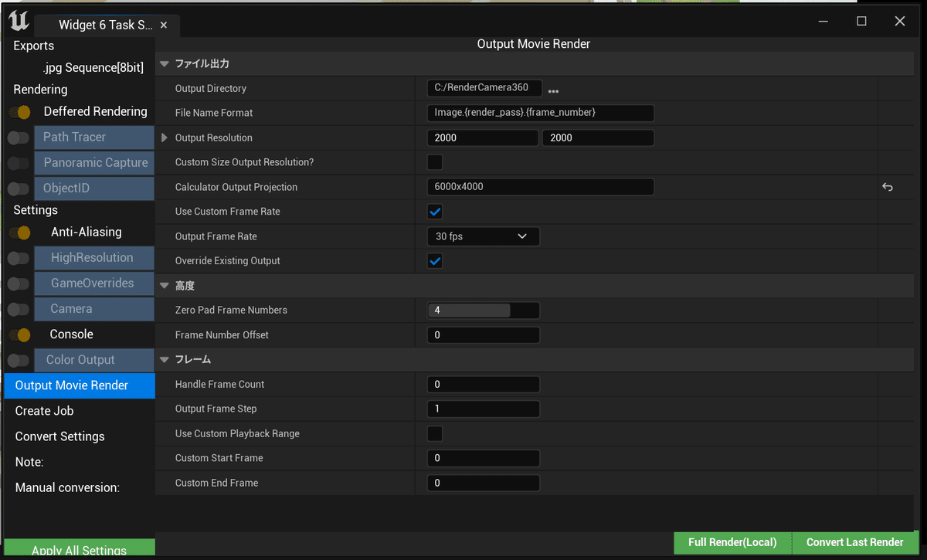
Task: Click the Zero Pad Frame Numbers slider
Action: click(x=484, y=311)
